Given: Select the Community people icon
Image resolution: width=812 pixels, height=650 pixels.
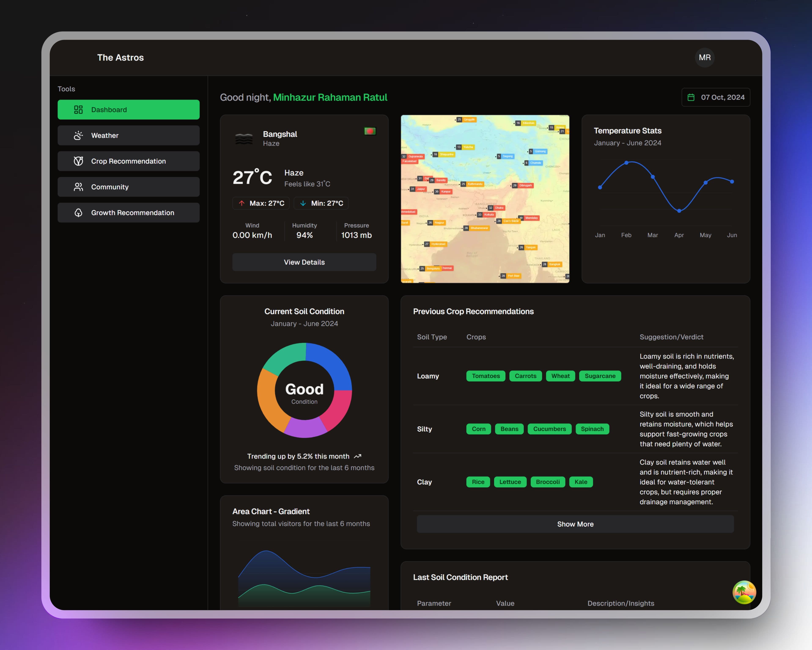Looking at the screenshot, I should (78, 187).
